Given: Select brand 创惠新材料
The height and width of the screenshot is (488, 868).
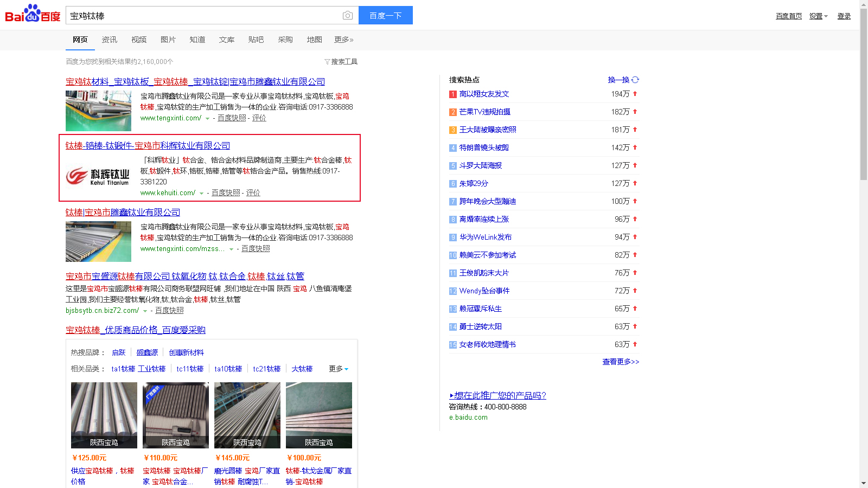Looking at the screenshot, I should pyautogui.click(x=186, y=352).
